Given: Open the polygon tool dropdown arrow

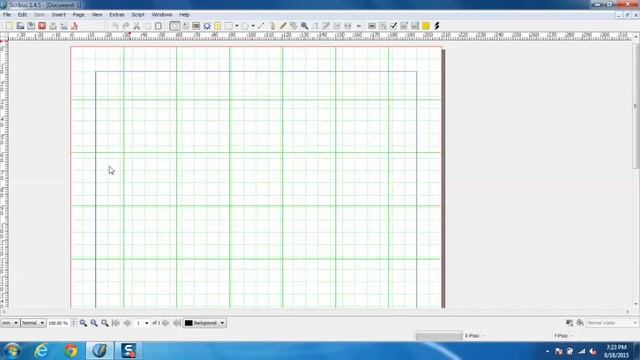Looking at the screenshot, I should tap(253, 26).
